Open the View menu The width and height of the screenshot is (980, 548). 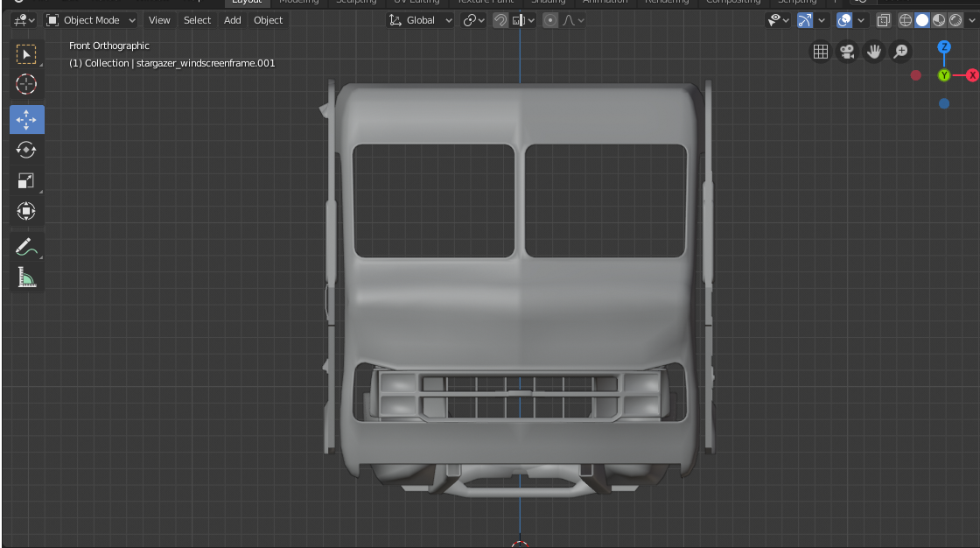pyautogui.click(x=159, y=20)
